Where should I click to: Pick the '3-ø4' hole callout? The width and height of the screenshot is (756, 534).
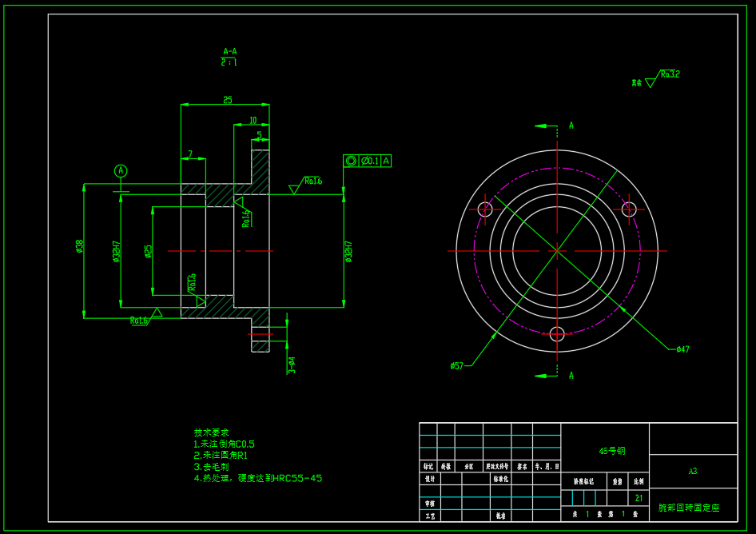292,365
